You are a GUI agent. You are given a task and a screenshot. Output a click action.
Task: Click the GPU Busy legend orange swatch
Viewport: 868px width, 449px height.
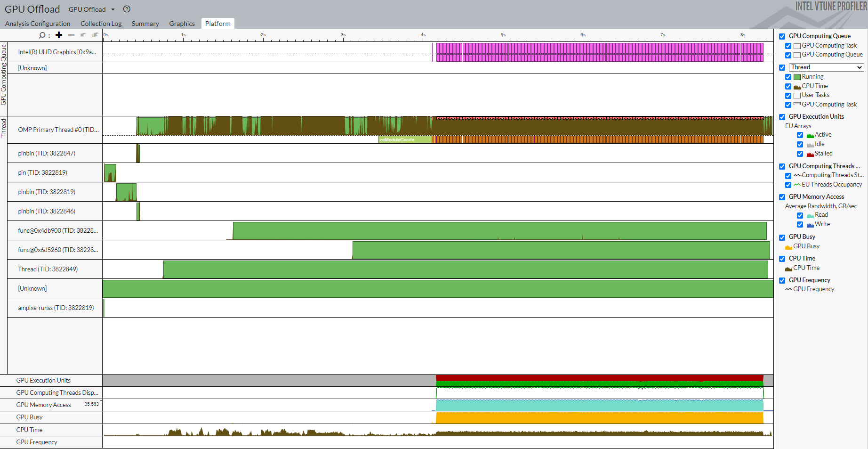point(788,247)
